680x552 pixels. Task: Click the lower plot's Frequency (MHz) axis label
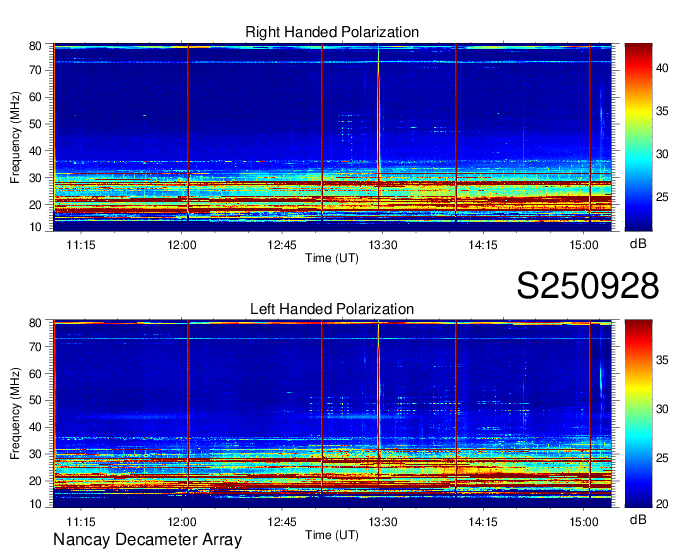click(x=16, y=413)
